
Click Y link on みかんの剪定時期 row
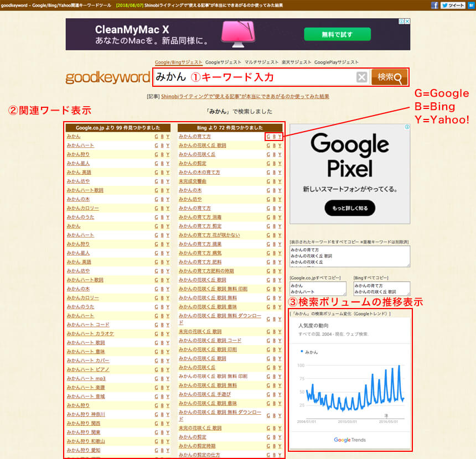point(280,446)
